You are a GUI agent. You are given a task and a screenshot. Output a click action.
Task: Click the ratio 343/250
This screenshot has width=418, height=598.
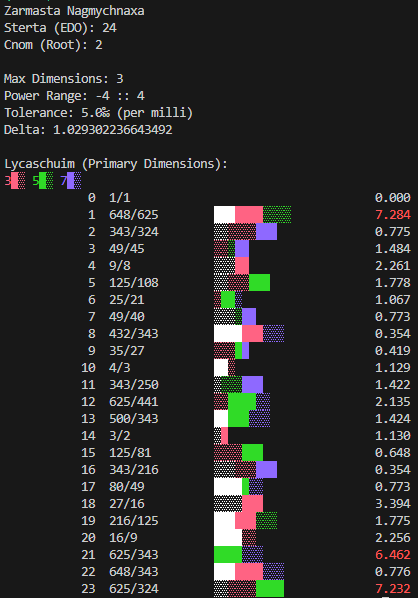coord(134,384)
